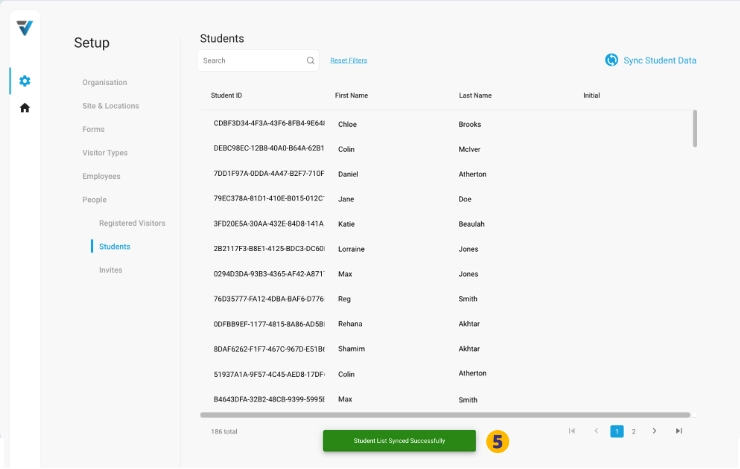The height and width of the screenshot is (469, 740).
Task: Click the settings gear icon in sidebar
Action: pos(25,81)
